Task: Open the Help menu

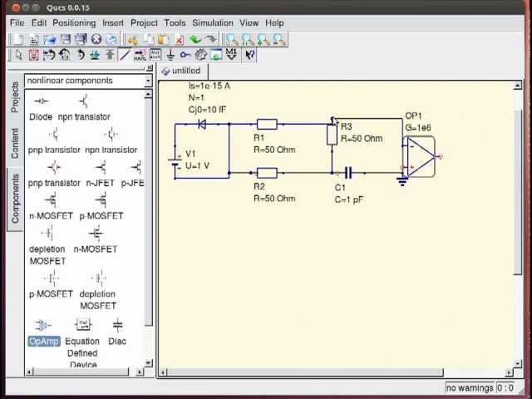Action: [274, 23]
